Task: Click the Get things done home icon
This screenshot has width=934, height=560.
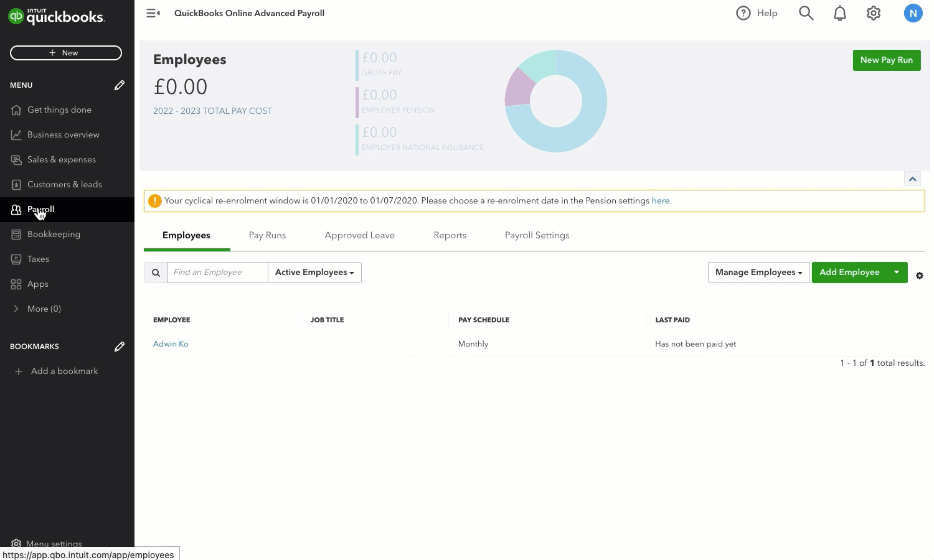Action: point(16,110)
